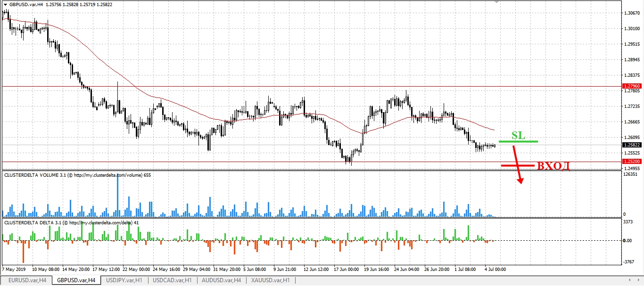The width and height of the screenshot is (644, 286).
Task: Open the USDJPY.var,H1 chart tab
Action: (x=124, y=280)
